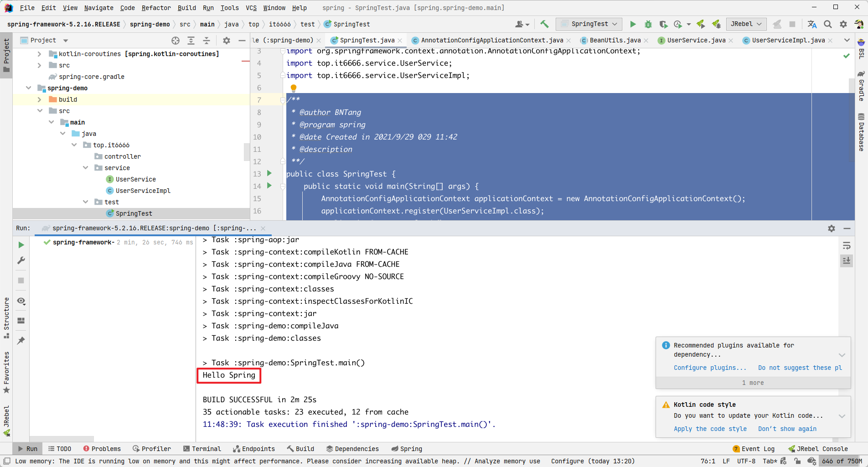The width and height of the screenshot is (868, 467).
Task: Expand the build folder in tree
Action: point(40,99)
